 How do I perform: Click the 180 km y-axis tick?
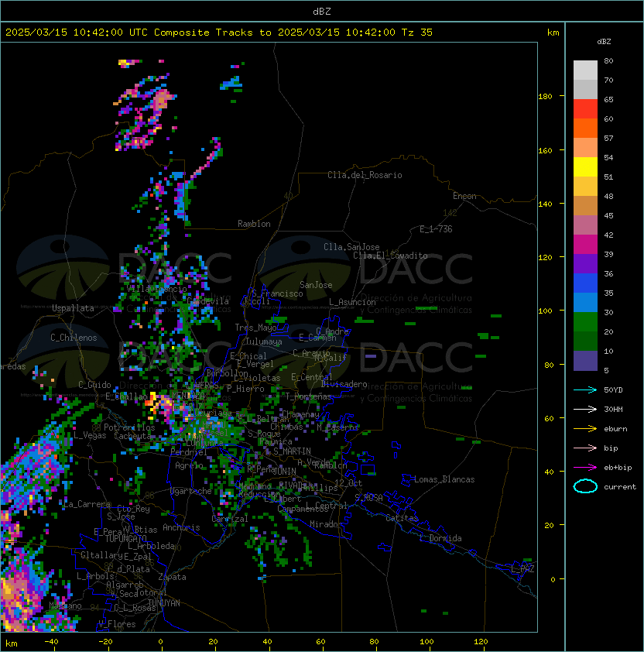coord(545,97)
